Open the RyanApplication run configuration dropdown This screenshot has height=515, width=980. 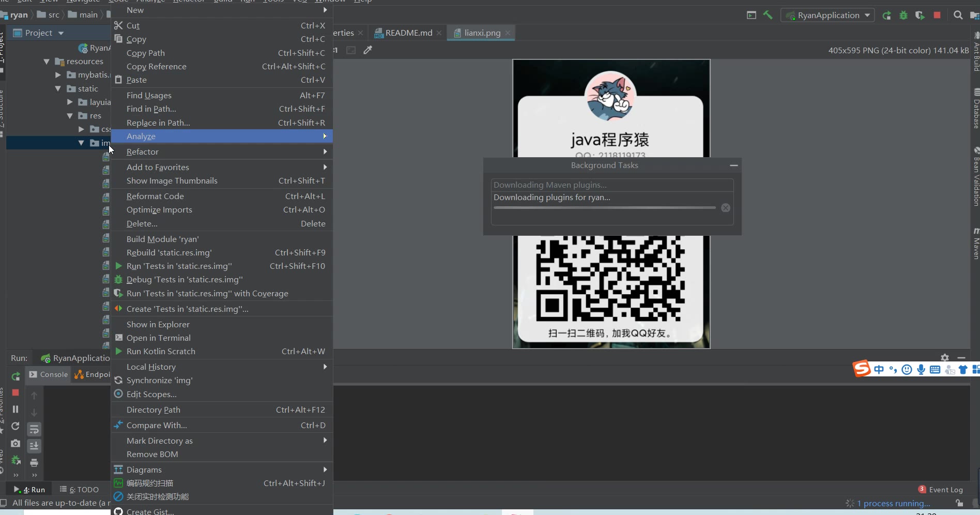click(828, 15)
